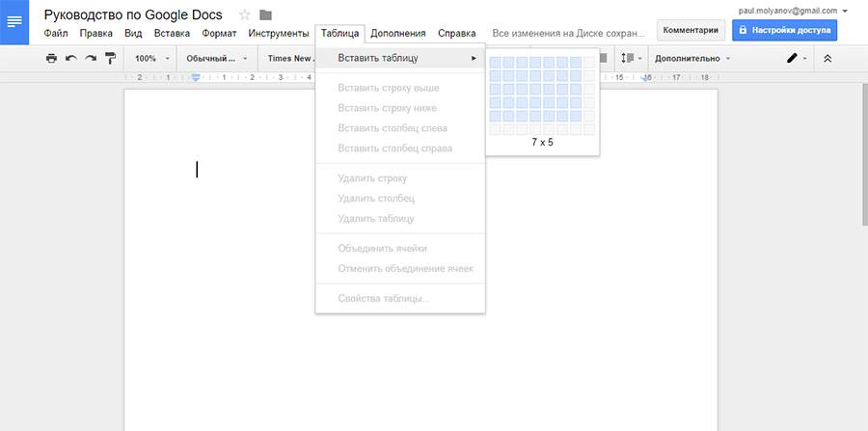Choose Отменить объединение ячеек entry
868x431 pixels.
(400, 268)
